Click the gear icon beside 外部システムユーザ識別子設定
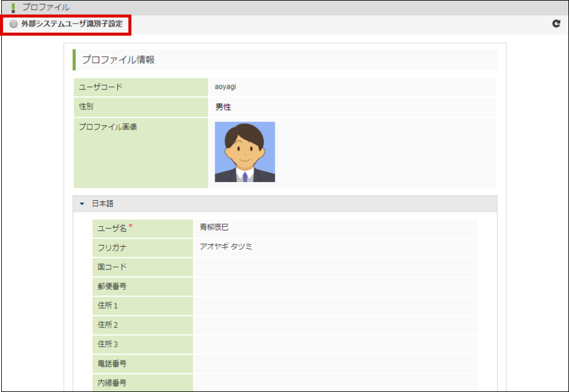Viewport: 569px width, 392px height. click(x=13, y=24)
